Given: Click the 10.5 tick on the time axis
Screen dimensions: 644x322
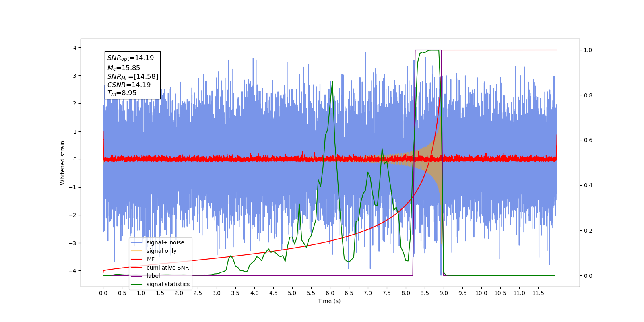Looking at the screenshot, I should click(500, 293).
